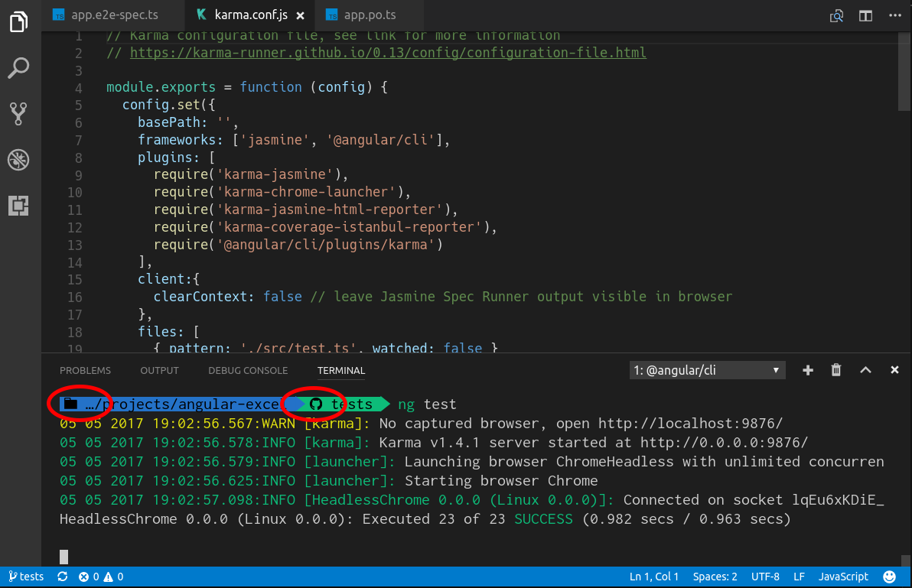Click the tests git branch indicator

coord(25,577)
